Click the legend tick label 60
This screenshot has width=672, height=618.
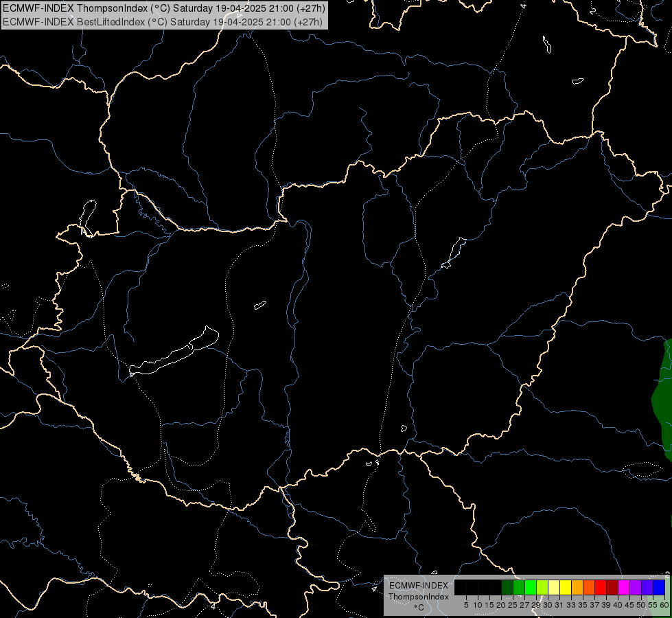664,605
